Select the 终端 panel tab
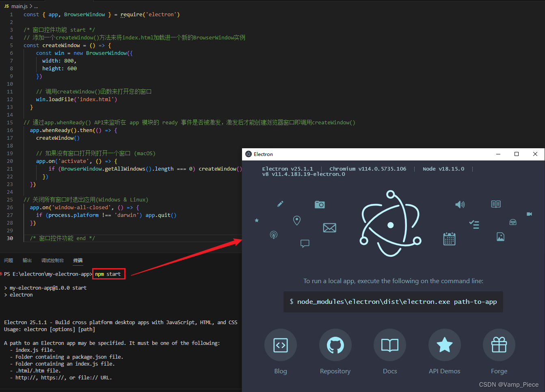The width and height of the screenshot is (545, 392). point(78,260)
